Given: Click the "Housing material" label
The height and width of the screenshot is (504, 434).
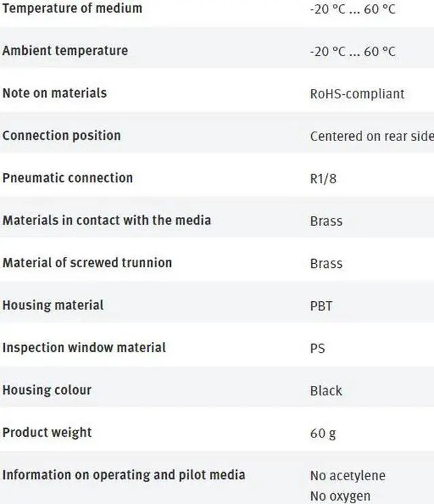Looking at the screenshot, I should click(53, 305).
